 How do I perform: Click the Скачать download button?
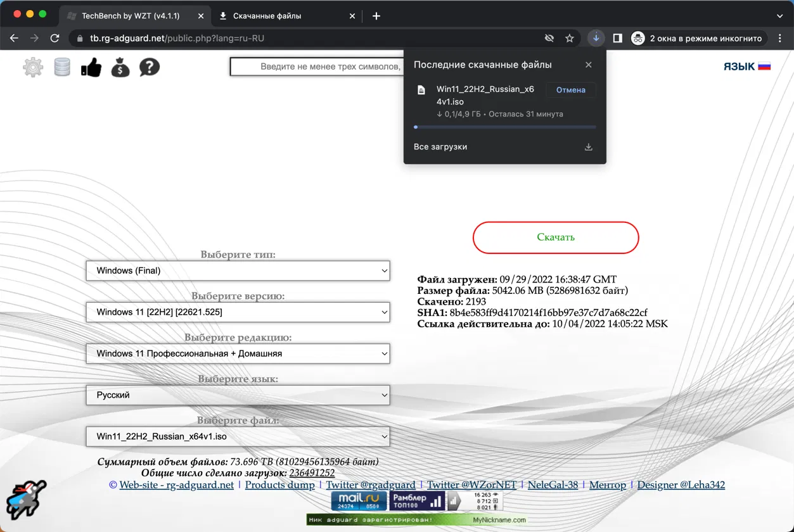click(x=556, y=237)
